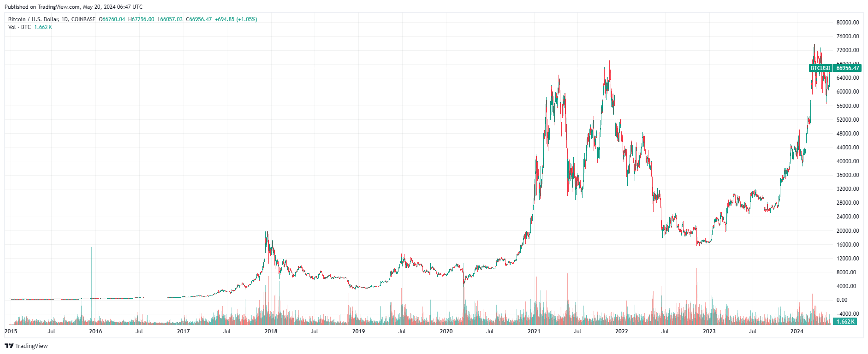Click the 2020 time axis label
This screenshot has height=354, width=868.
point(446,331)
